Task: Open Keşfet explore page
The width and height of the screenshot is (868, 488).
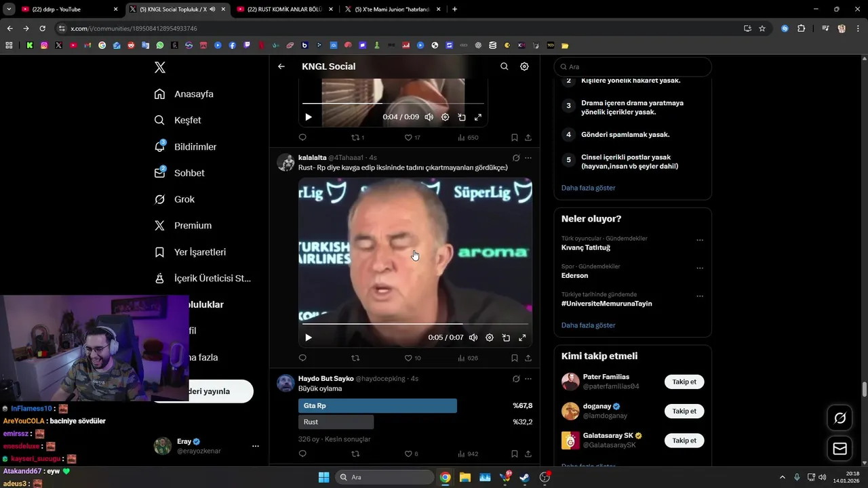Action: pos(178,120)
